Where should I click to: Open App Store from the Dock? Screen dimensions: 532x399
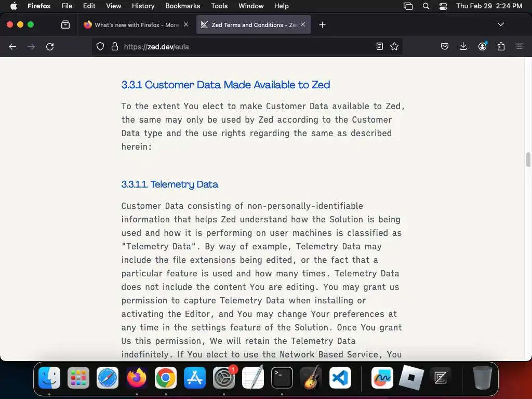195,378
